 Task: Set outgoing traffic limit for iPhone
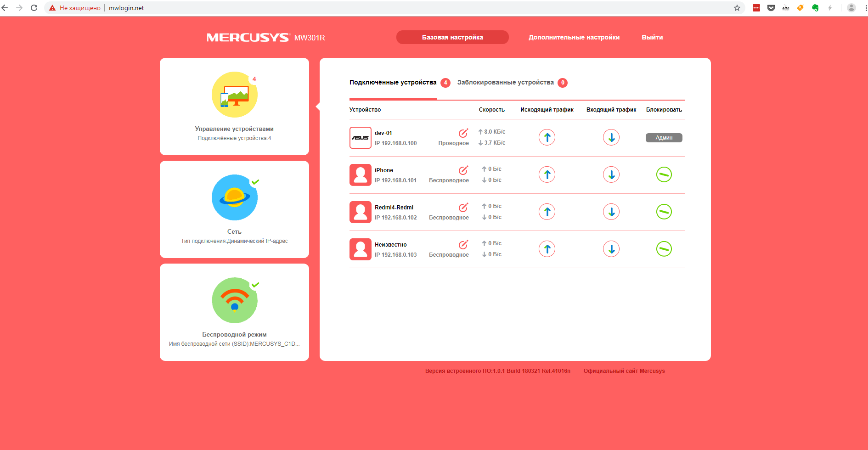pyautogui.click(x=547, y=174)
